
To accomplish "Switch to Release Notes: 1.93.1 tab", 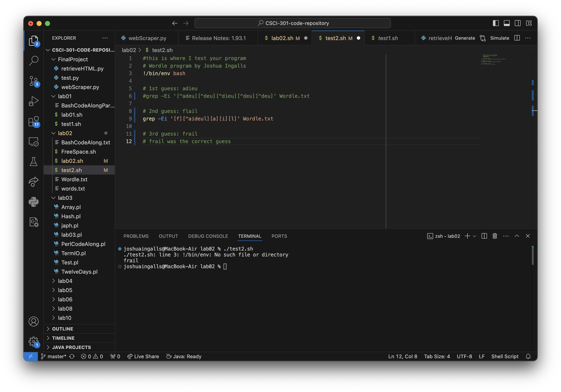I will 218,38.
